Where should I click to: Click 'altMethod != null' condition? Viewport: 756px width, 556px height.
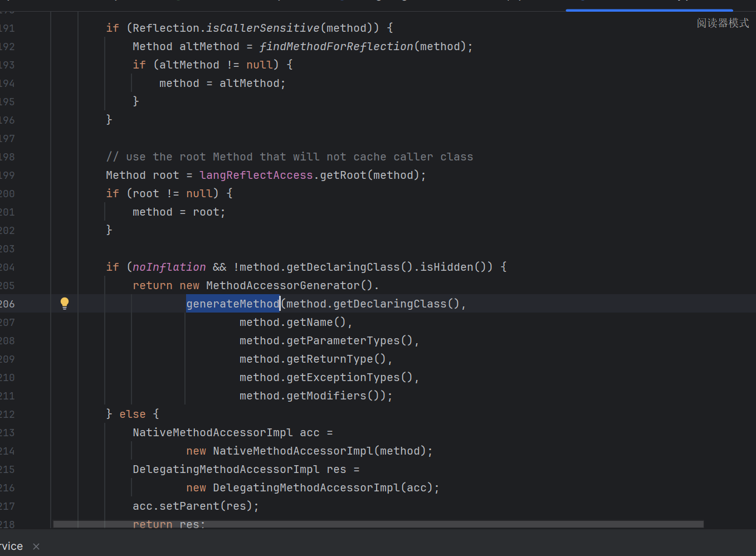tap(216, 65)
